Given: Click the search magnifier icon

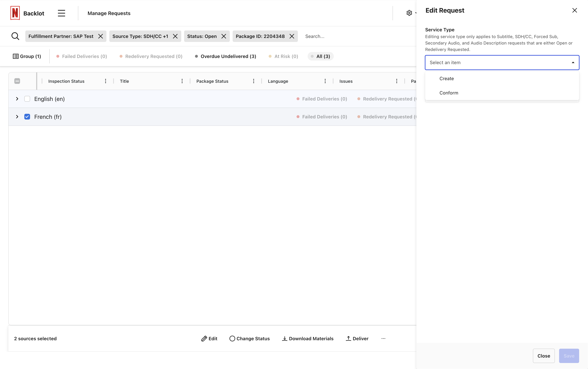Looking at the screenshot, I should pos(15,36).
